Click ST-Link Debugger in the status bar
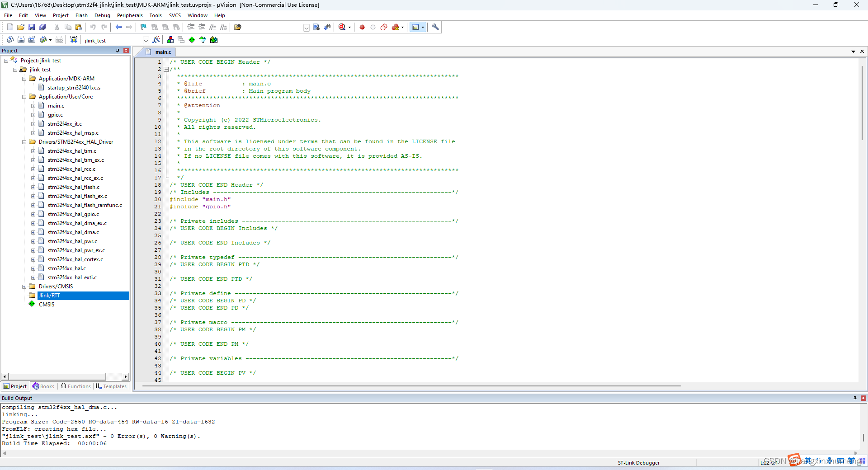 [x=638, y=463]
